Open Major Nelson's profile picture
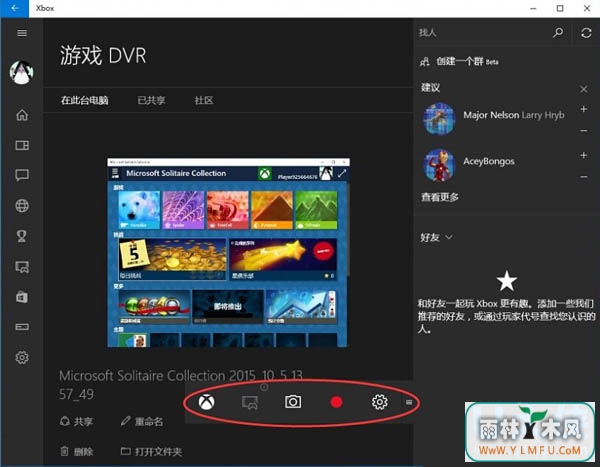This screenshot has width=600, height=467. (x=439, y=119)
